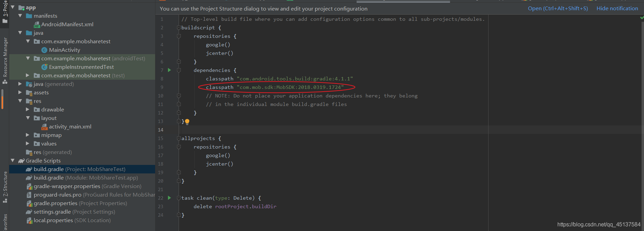Fold the buildscript code block

[x=179, y=28]
